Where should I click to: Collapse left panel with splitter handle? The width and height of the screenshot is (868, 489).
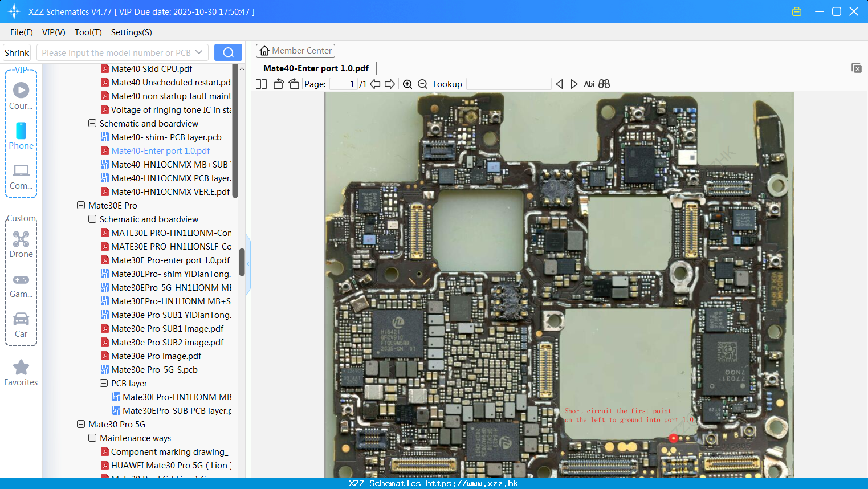coord(248,264)
